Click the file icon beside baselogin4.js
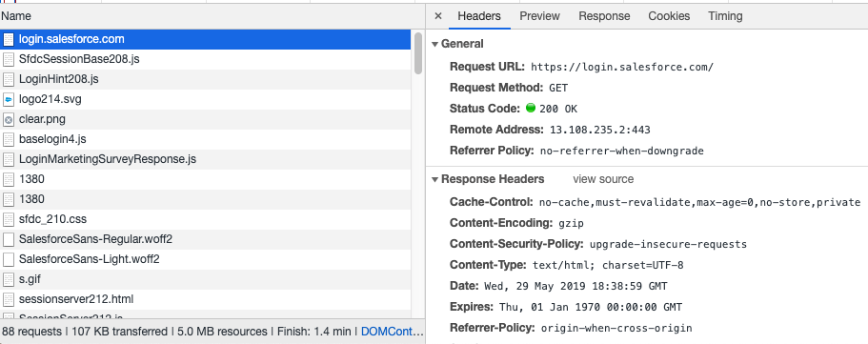 click(9, 139)
